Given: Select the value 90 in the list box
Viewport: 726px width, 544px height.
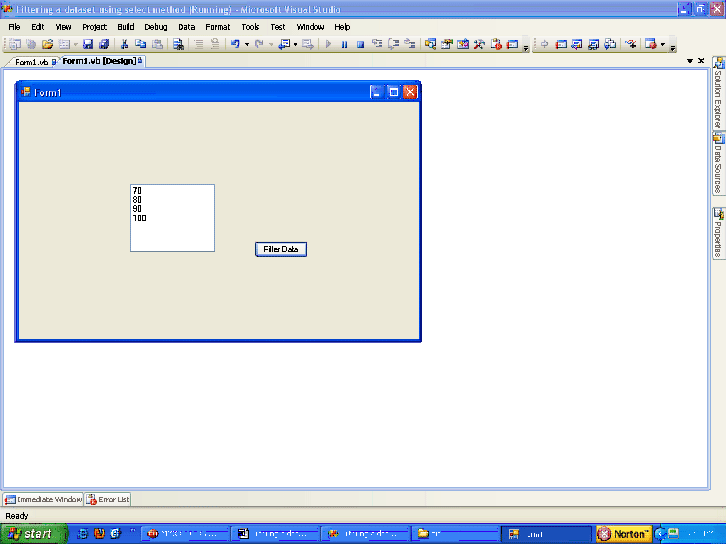Looking at the screenshot, I should 137,209.
